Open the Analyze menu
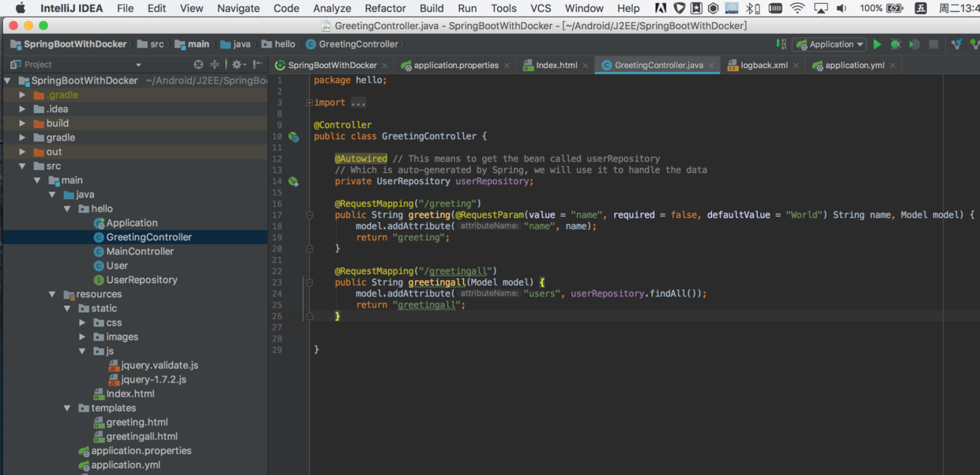 point(332,9)
